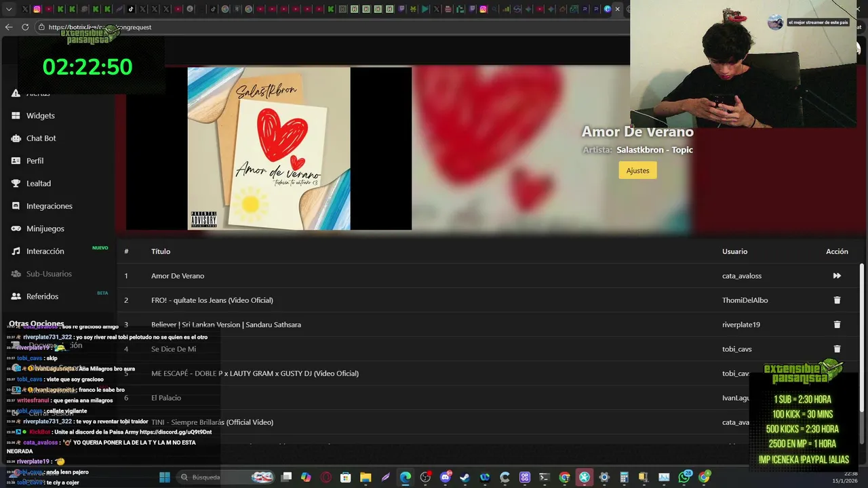Open WhatsApp from the taskbar
This screenshot has width=868, height=488.
pyautogui.click(x=684, y=477)
